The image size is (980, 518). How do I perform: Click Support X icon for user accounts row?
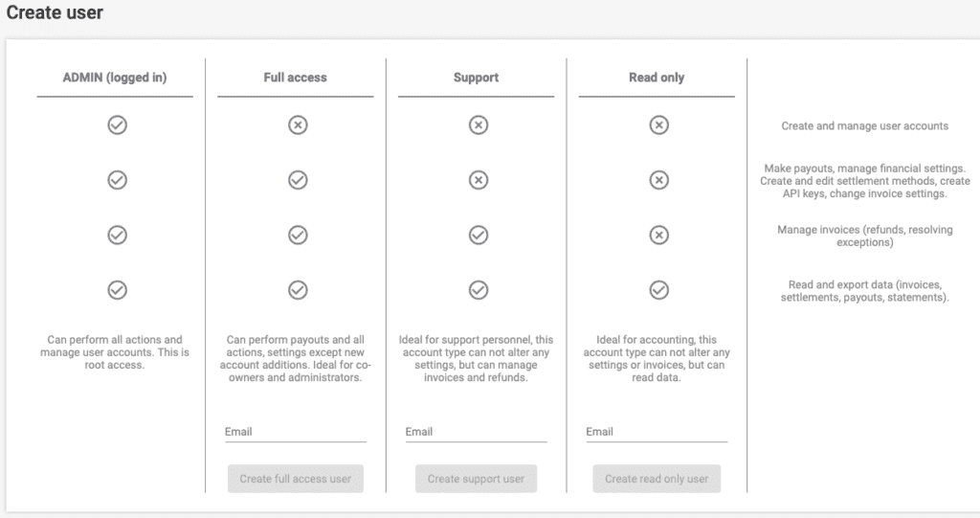click(x=479, y=125)
